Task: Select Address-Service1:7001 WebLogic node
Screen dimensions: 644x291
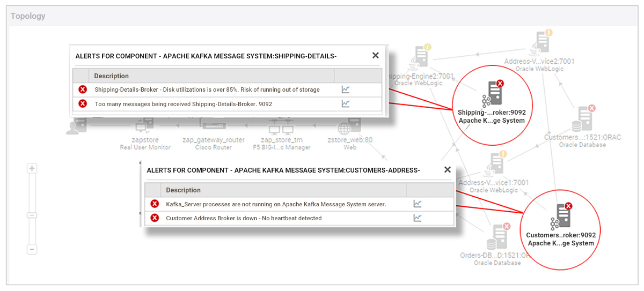Action: (495, 165)
